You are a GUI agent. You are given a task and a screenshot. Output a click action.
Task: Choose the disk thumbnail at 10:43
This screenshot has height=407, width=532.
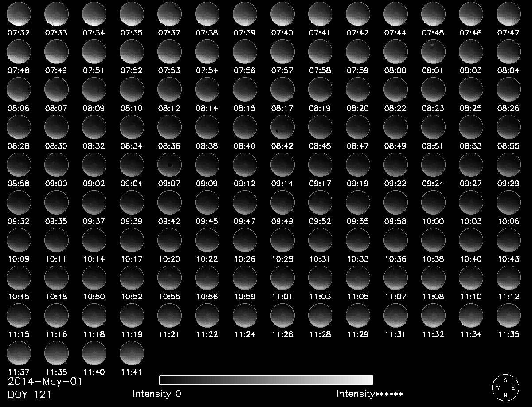point(509,240)
